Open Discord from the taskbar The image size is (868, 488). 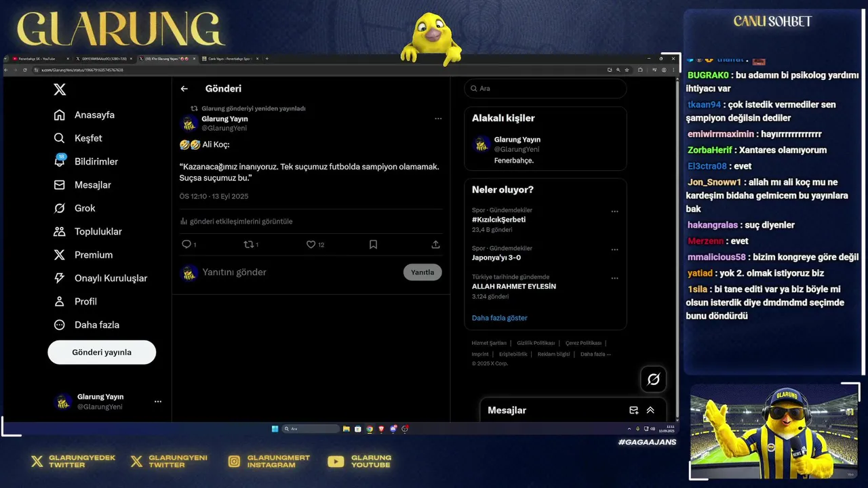click(x=393, y=428)
